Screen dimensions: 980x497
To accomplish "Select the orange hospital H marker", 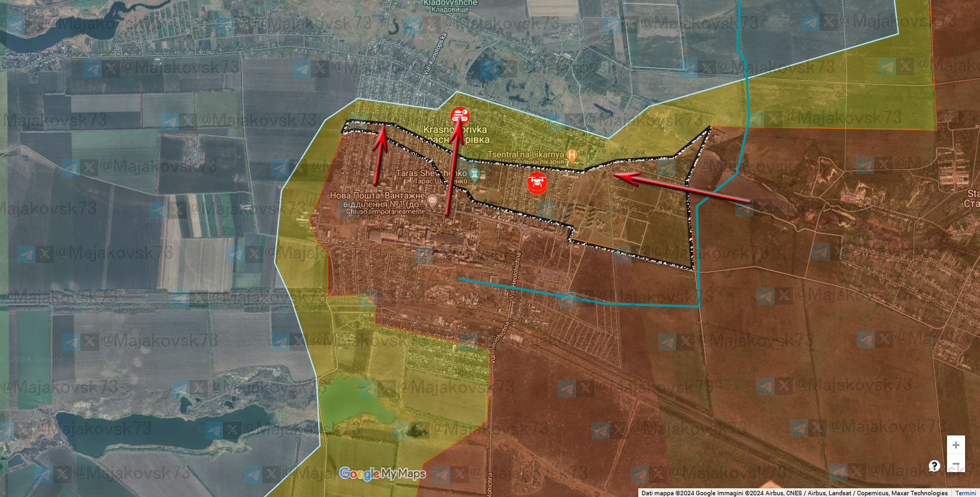I will coord(572,154).
